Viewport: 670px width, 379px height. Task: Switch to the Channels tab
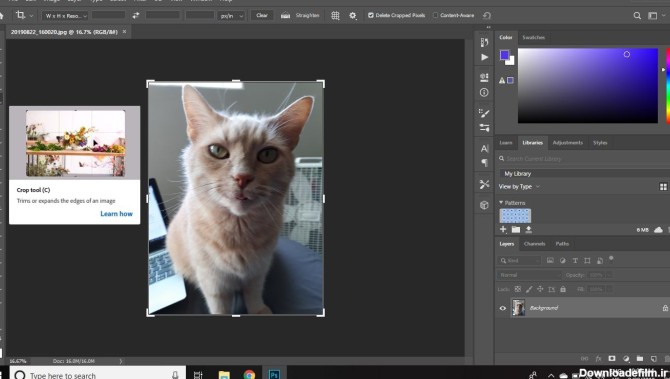pos(535,244)
